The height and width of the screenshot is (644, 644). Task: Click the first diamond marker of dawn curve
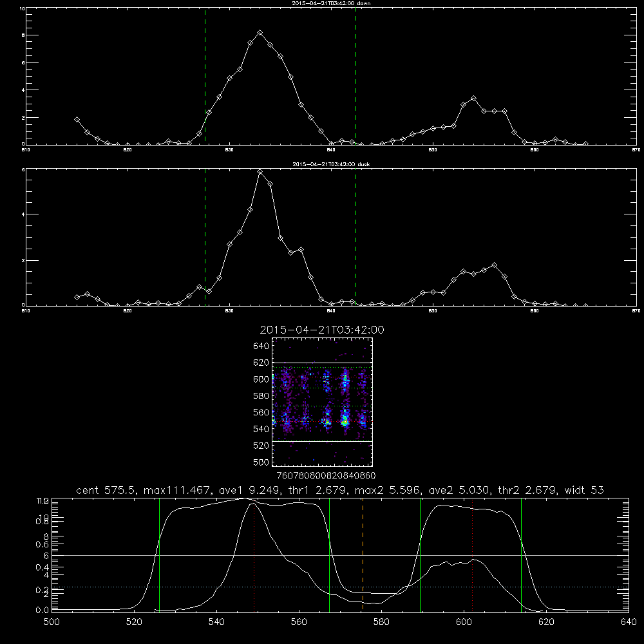click(x=77, y=120)
